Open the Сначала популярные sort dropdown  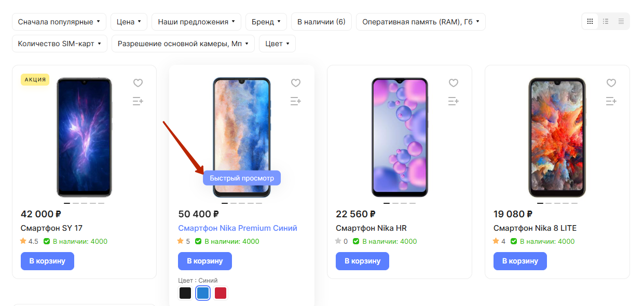click(x=59, y=22)
